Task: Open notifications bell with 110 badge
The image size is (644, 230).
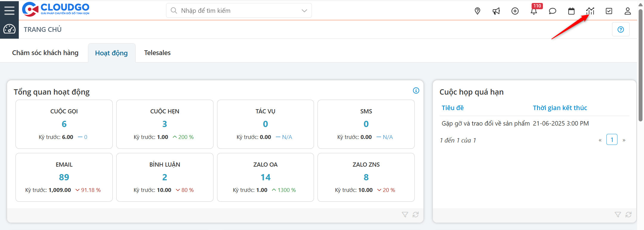Action: pos(534,11)
